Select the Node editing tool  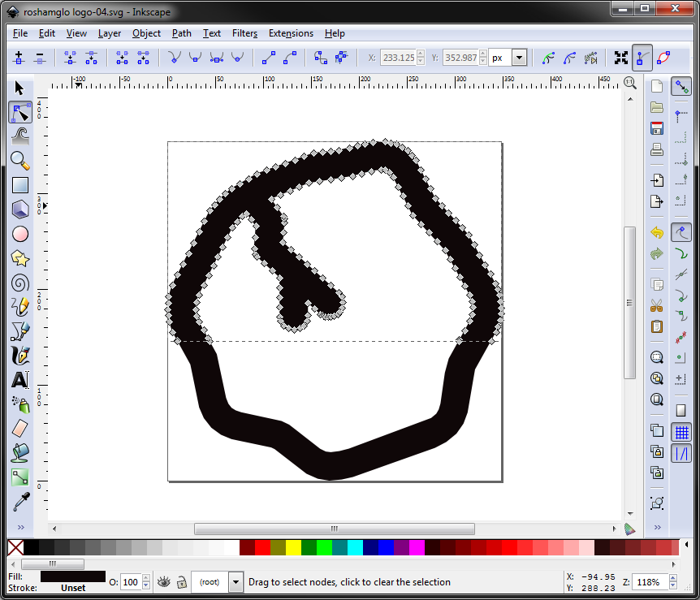20,112
